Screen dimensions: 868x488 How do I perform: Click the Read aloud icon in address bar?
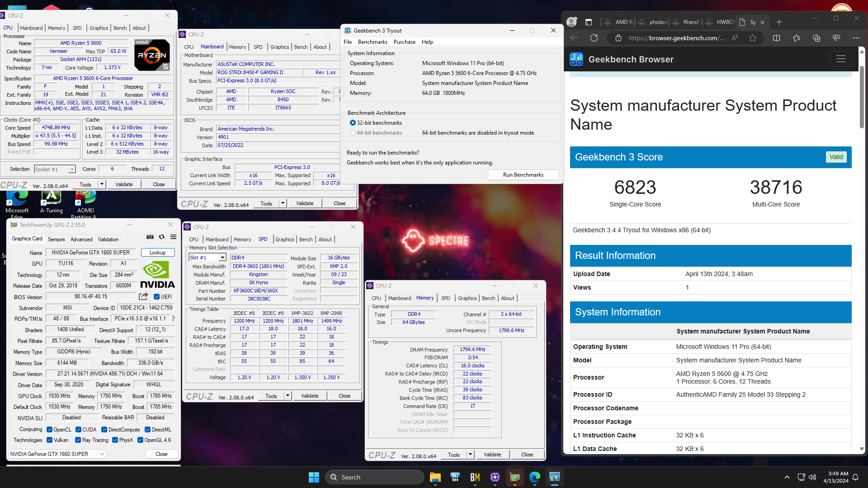coord(735,38)
